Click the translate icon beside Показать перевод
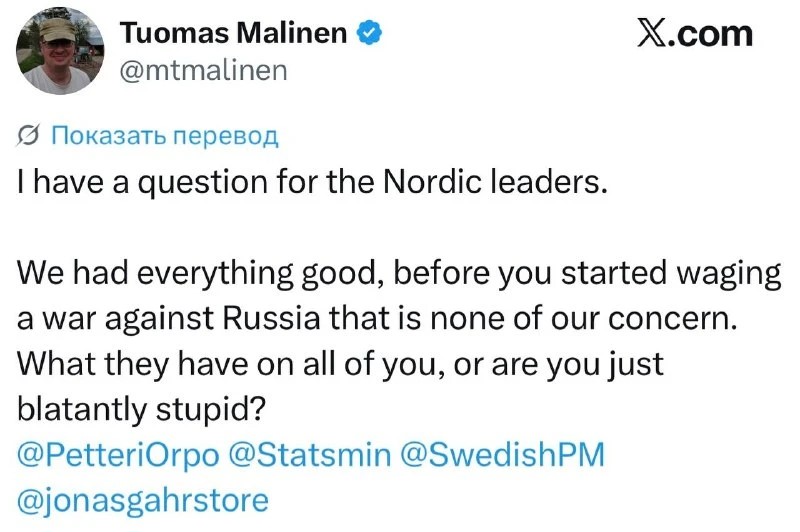800x532 pixels. 28,136
